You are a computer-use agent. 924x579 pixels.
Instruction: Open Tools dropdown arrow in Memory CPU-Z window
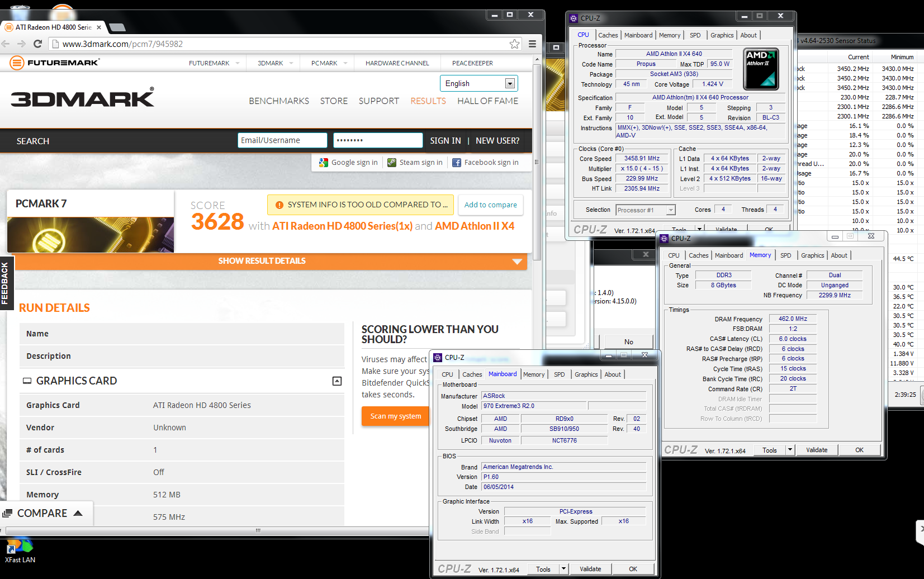[x=790, y=450]
